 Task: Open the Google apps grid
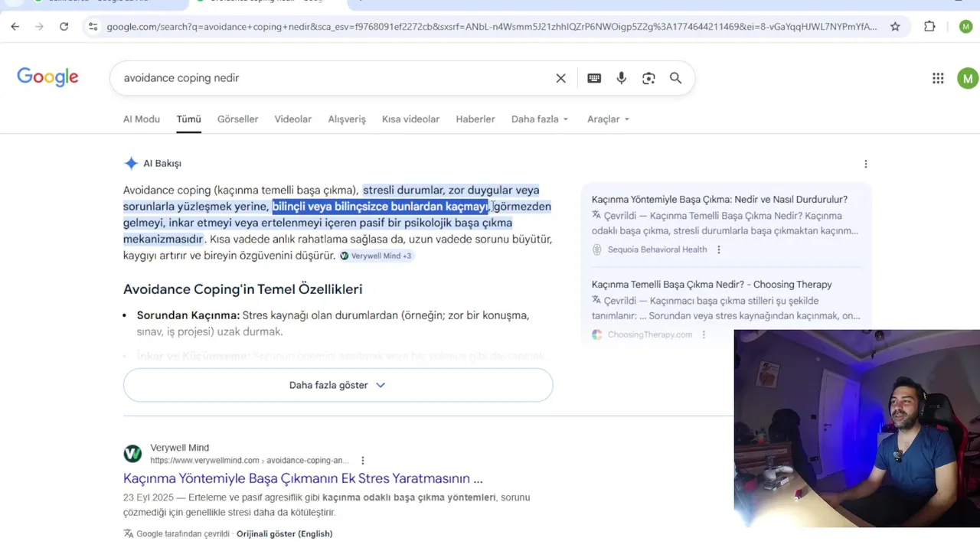tap(938, 78)
